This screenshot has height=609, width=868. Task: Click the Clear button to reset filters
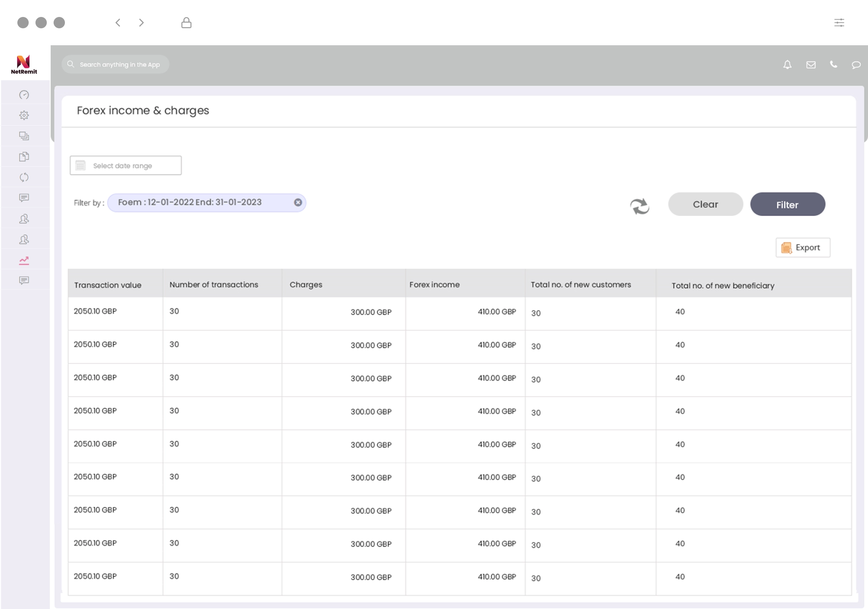click(x=705, y=204)
